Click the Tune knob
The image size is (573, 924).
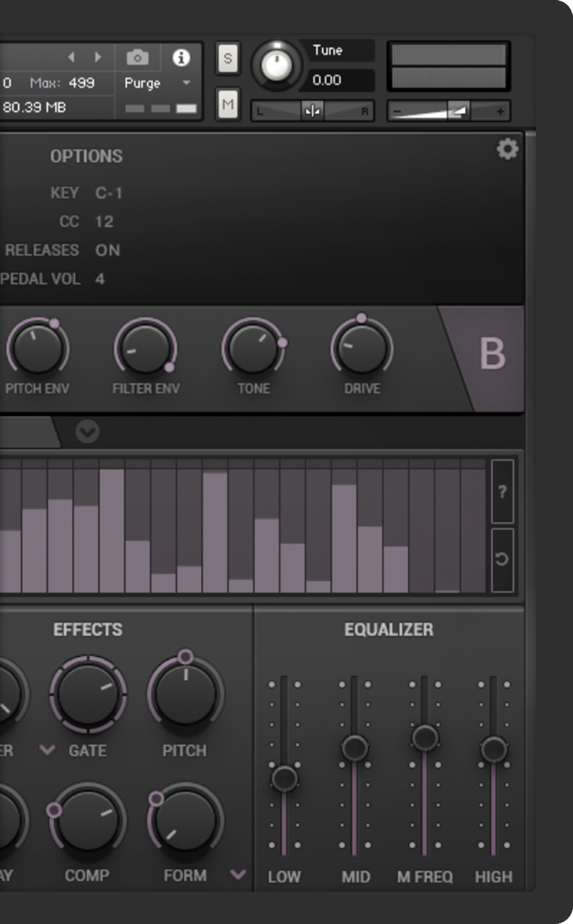pyautogui.click(x=276, y=65)
